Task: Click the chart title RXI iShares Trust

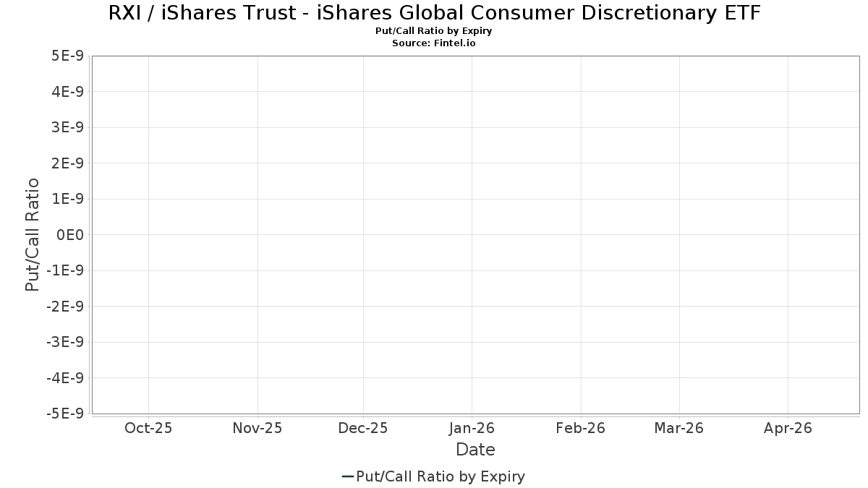Action: pyautogui.click(x=434, y=12)
